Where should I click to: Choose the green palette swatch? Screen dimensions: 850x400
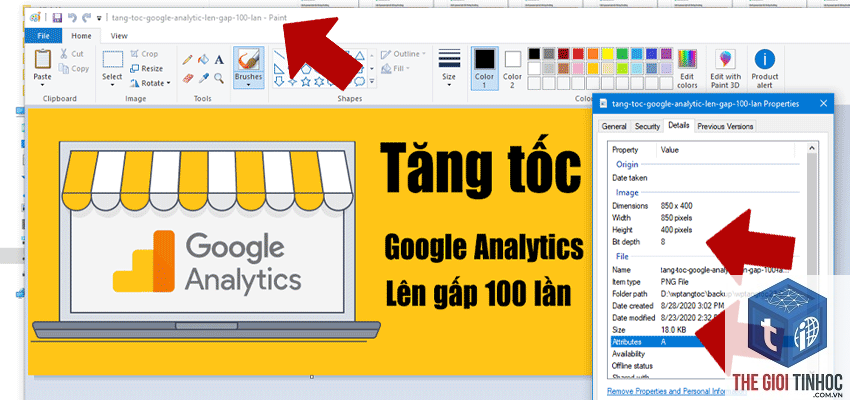622,54
